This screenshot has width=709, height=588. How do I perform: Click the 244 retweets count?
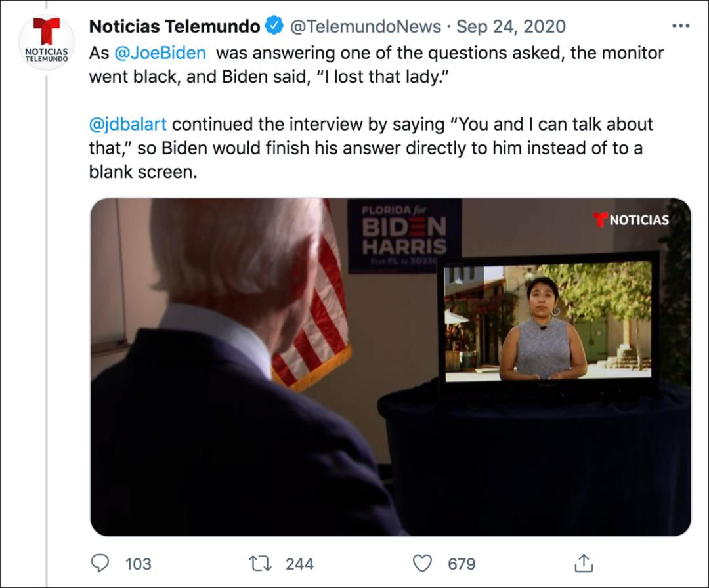click(x=299, y=564)
